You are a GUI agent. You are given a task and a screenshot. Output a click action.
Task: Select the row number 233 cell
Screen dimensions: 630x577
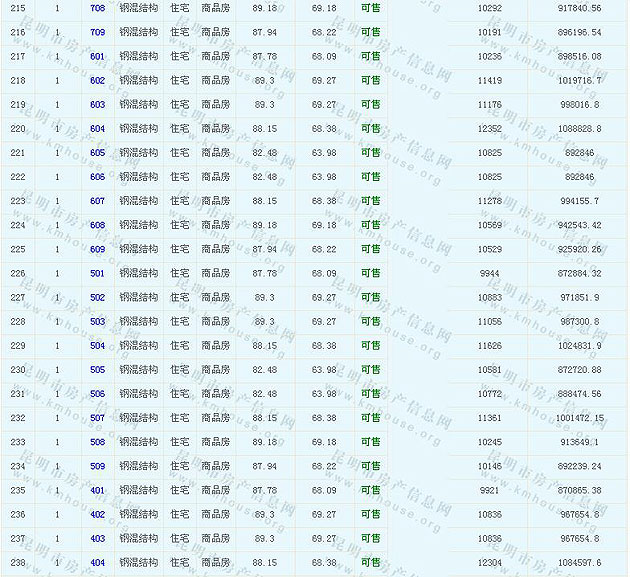18,442
